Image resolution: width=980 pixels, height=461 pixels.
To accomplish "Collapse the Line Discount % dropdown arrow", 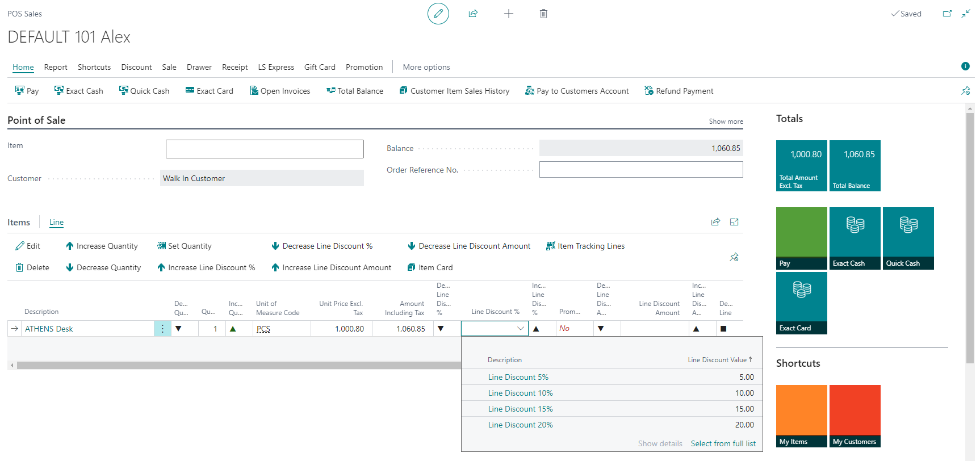I will pos(521,329).
